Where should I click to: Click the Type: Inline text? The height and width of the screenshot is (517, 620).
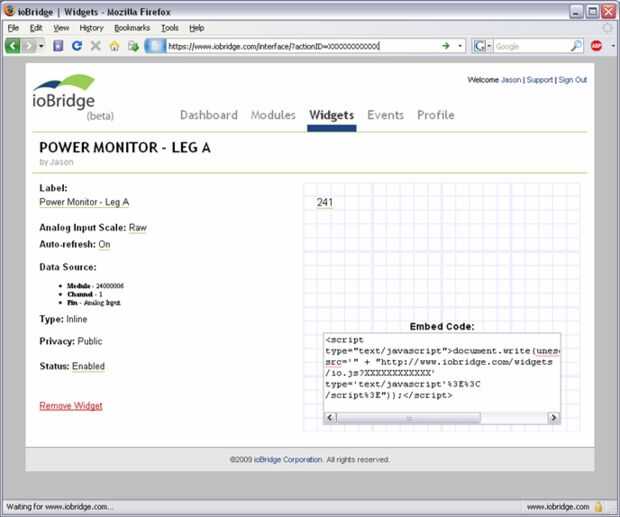click(63, 319)
